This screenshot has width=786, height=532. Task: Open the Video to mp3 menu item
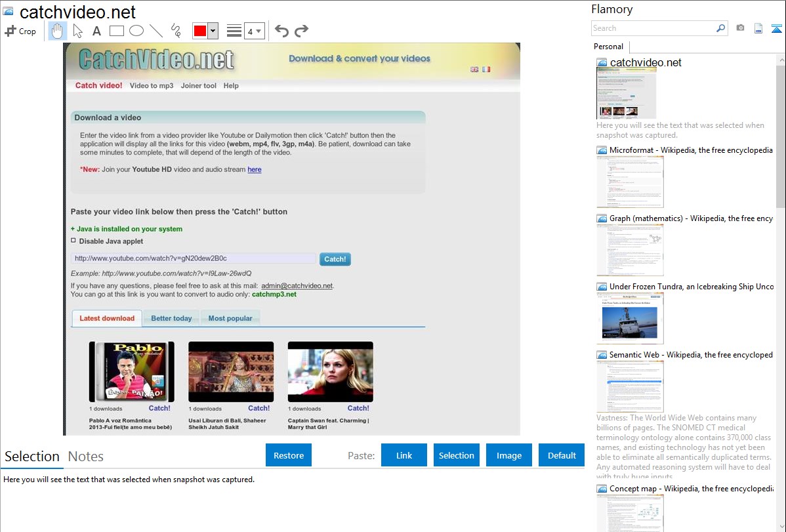coord(152,86)
